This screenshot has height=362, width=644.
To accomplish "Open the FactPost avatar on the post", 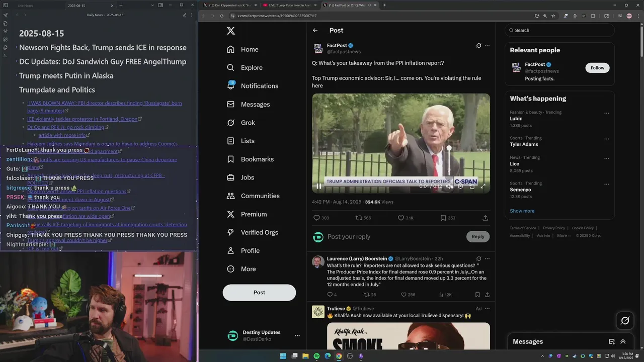I will click(x=318, y=48).
